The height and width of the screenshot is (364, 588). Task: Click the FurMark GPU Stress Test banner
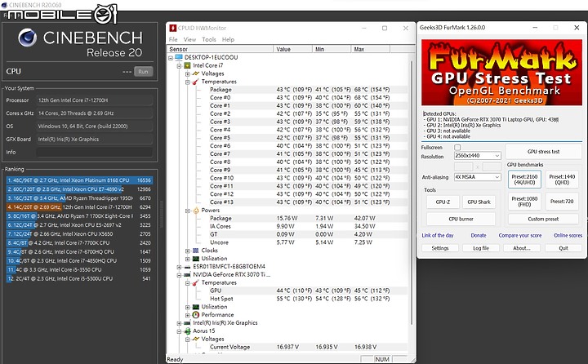(x=501, y=73)
